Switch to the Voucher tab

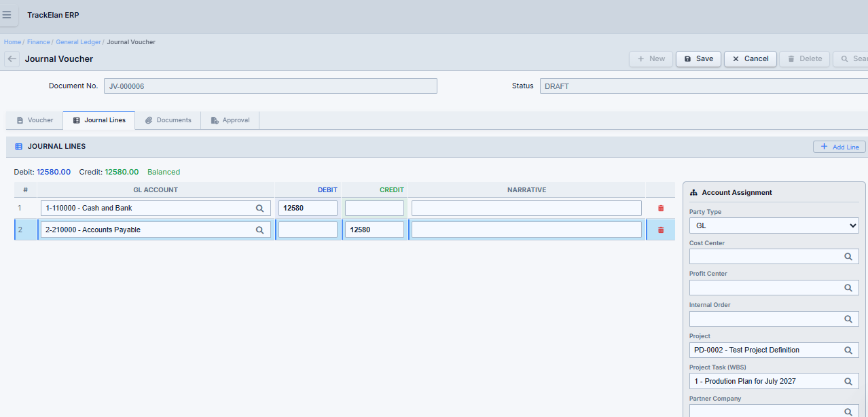pos(35,120)
